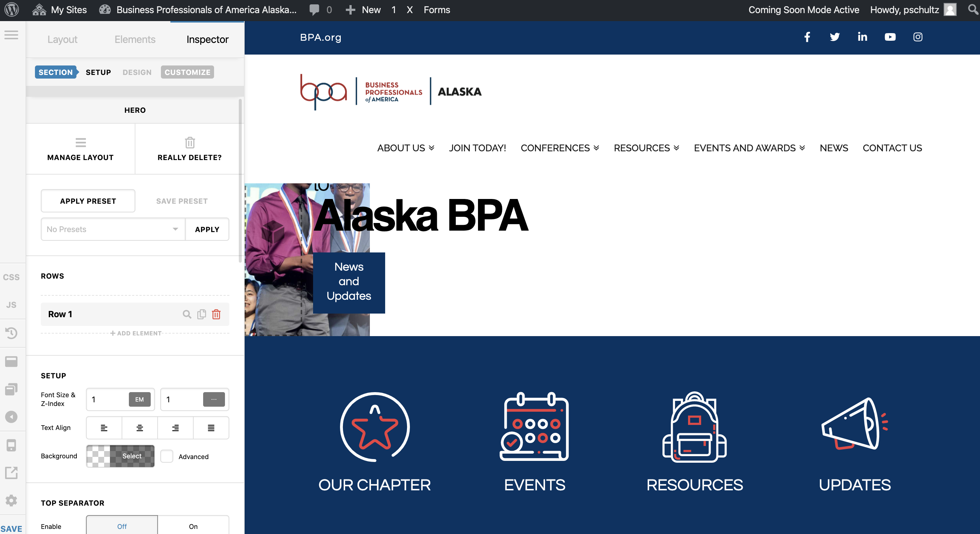
Task: Open the WordPress logo menu
Action: 12,9
